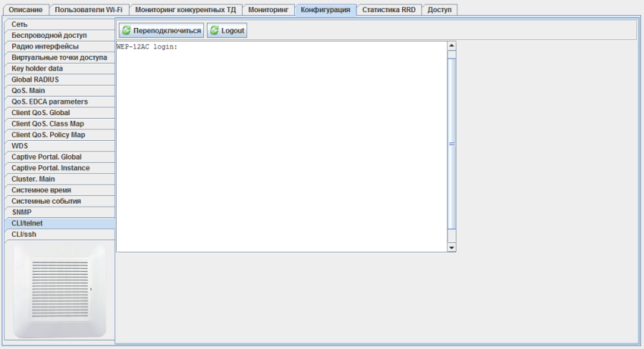Viewport: 644px width, 349px height.
Task: Select Captive Portal. Instance
Action: click(x=60, y=168)
